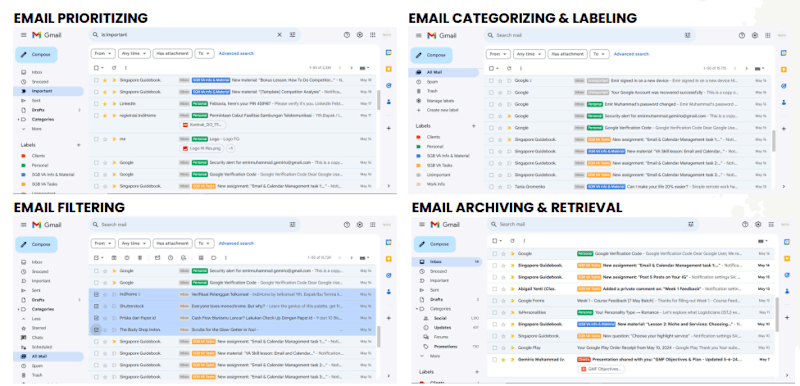This screenshot has width=800, height=386.
Task: Open Settings gear in Email Categorizing & Labeling panel
Action: (755, 35)
